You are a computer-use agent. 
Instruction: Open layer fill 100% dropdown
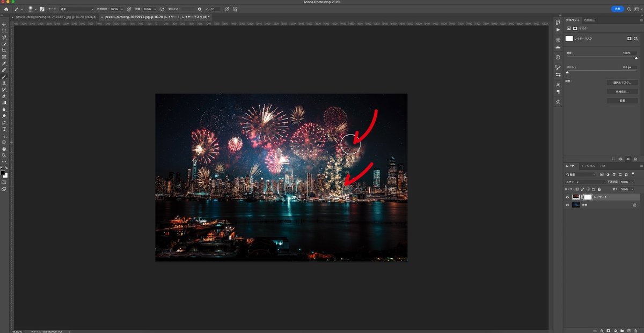coord(633,189)
